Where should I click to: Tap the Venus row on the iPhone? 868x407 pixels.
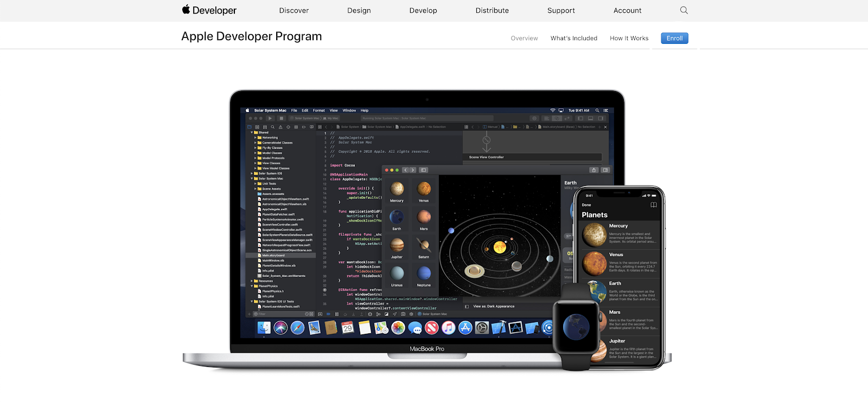tap(620, 263)
